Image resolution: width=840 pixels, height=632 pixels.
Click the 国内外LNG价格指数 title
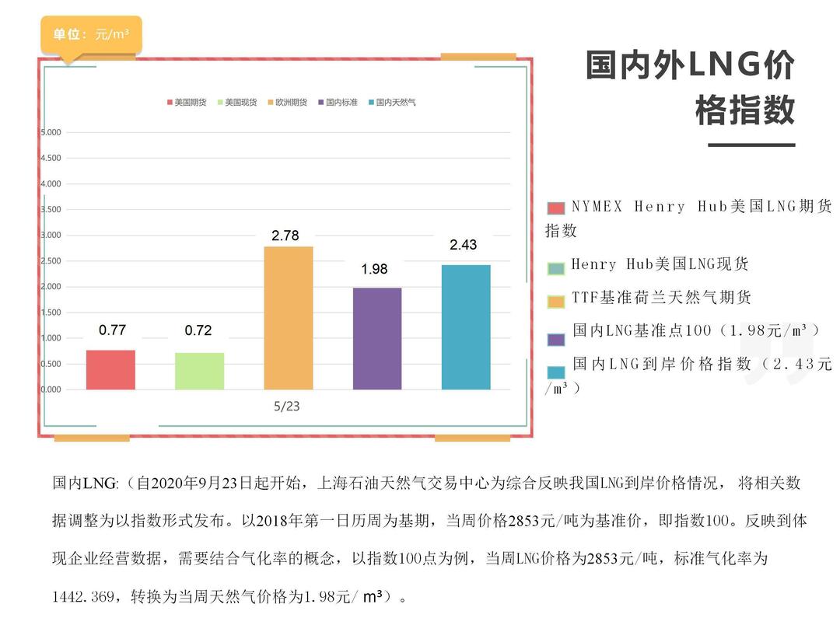691,87
